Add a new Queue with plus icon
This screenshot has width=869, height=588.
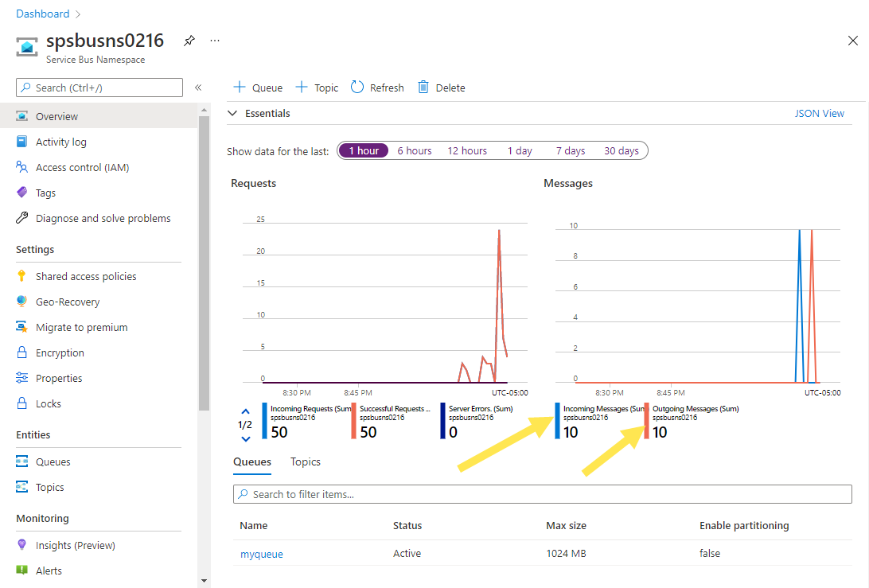240,88
